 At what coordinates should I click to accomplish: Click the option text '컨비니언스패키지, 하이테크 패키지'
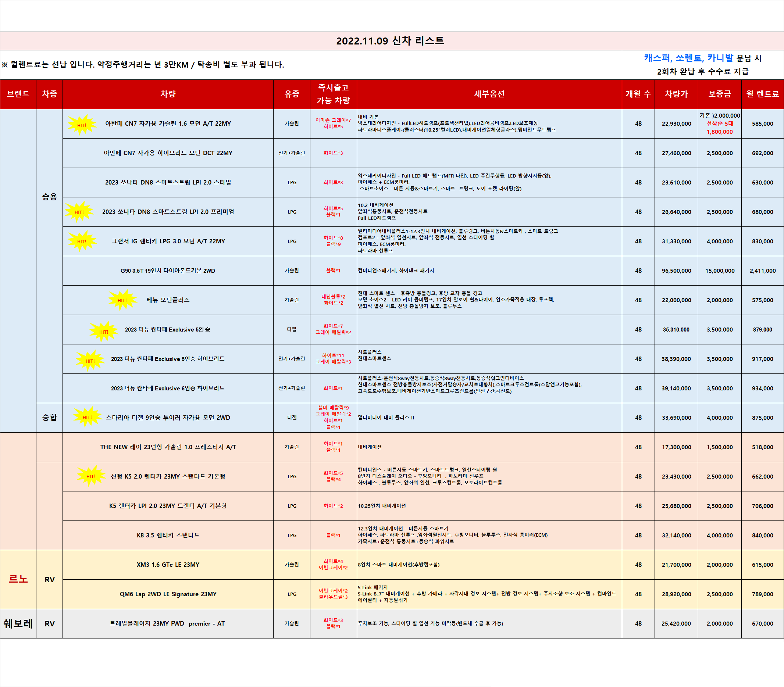tap(396, 271)
